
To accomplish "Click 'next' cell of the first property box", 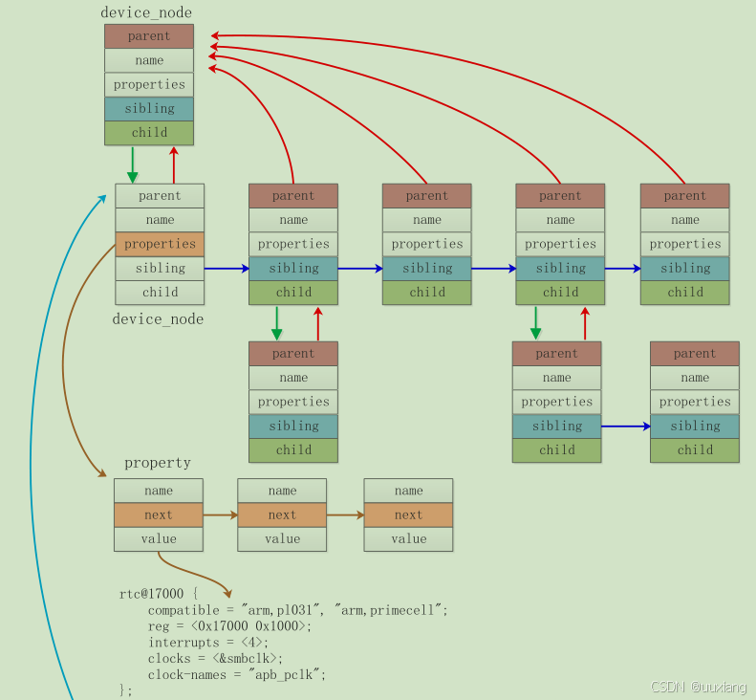I will point(158,514).
